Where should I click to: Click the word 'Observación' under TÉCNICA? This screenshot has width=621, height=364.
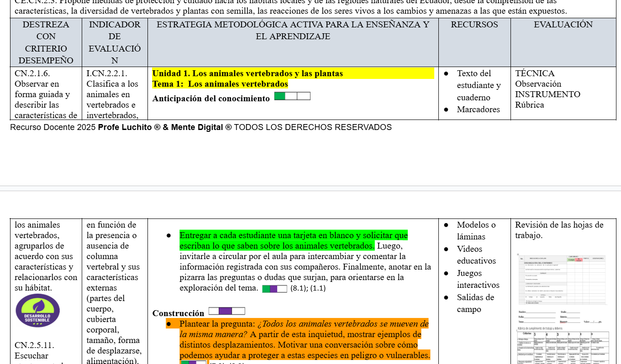click(x=538, y=84)
